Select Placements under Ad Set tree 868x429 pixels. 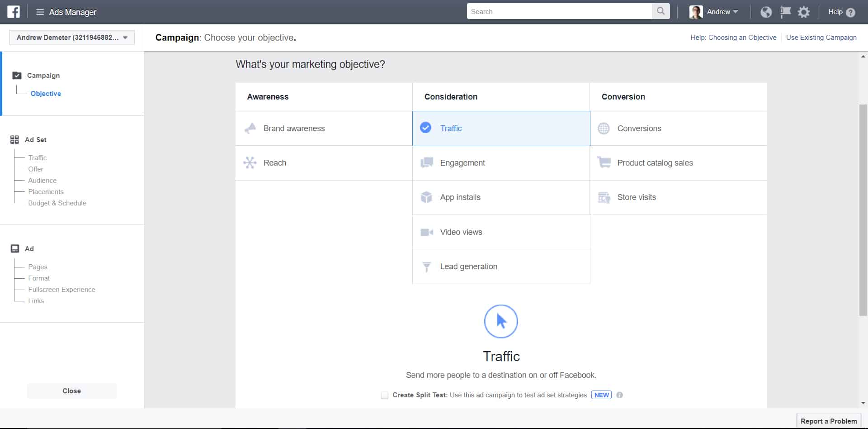[x=46, y=192]
